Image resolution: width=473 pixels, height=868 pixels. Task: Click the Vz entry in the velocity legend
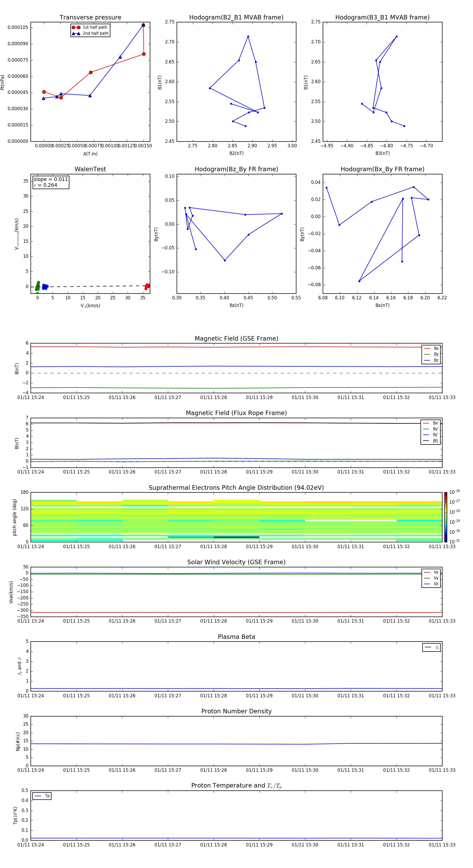tap(431, 584)
